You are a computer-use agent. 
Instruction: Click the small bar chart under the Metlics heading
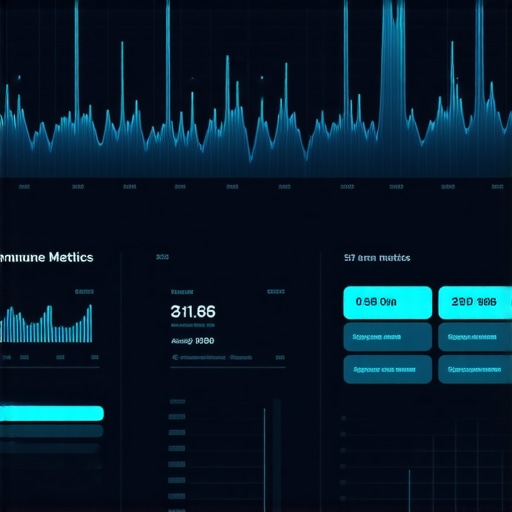(46, 323)
